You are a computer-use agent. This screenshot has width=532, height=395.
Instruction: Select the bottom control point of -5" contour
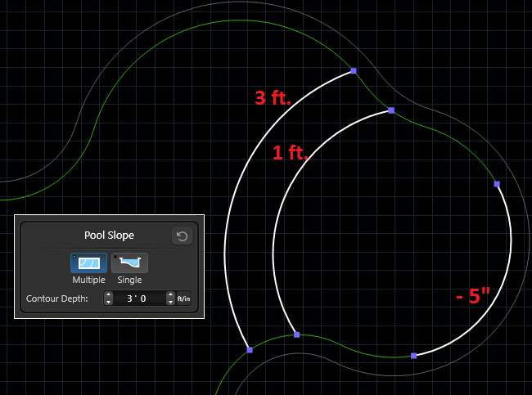pyautogui.click(x=413, y=356)
